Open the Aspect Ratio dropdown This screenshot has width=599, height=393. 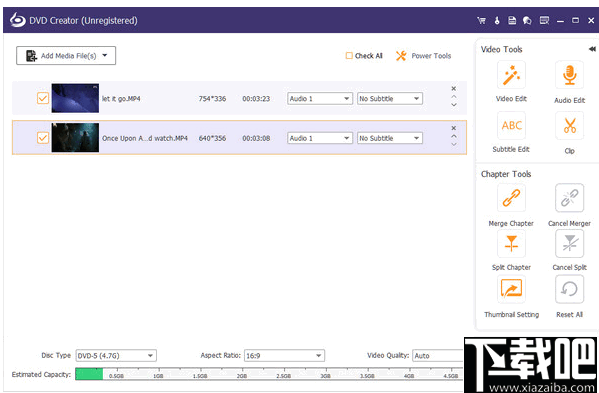pos(284,356)
